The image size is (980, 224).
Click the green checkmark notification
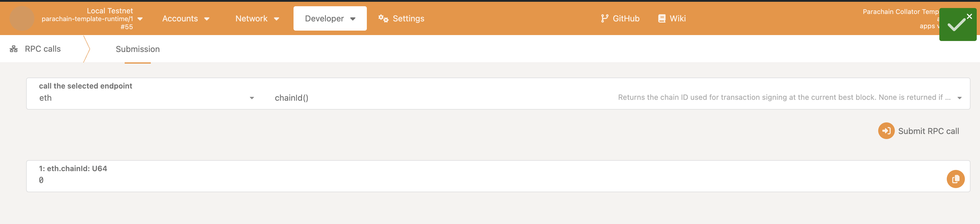[957, 25]
